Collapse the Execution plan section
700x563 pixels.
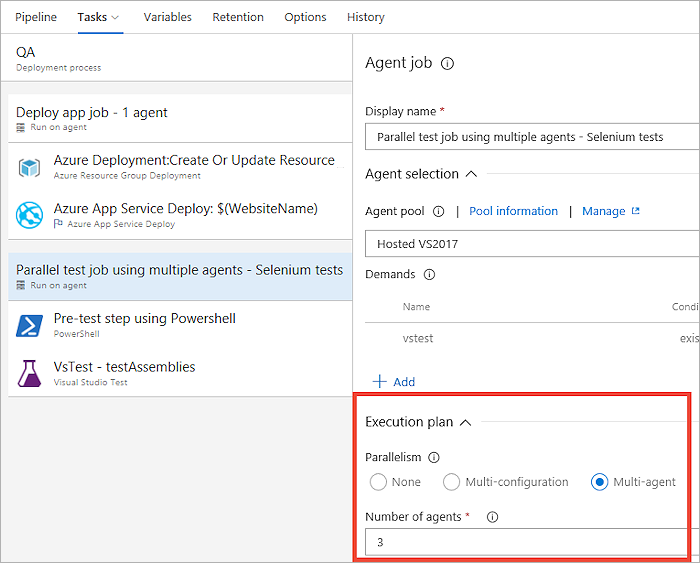coord(466,422)
